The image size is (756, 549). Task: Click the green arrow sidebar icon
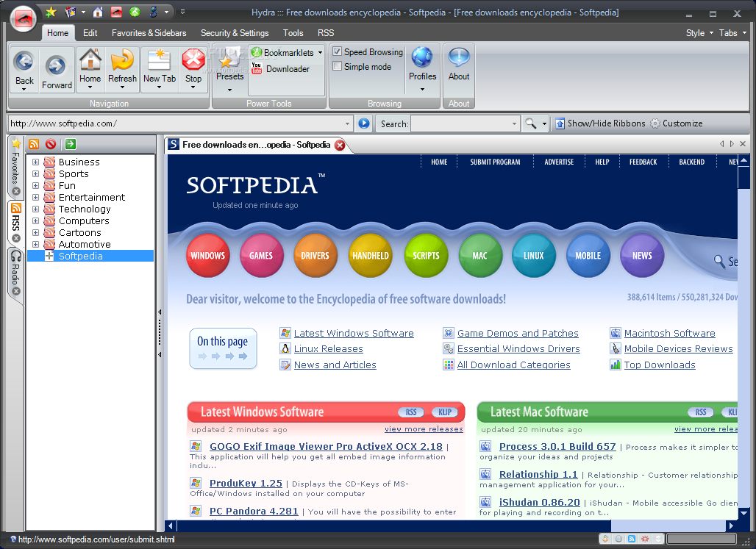point(71,143)
